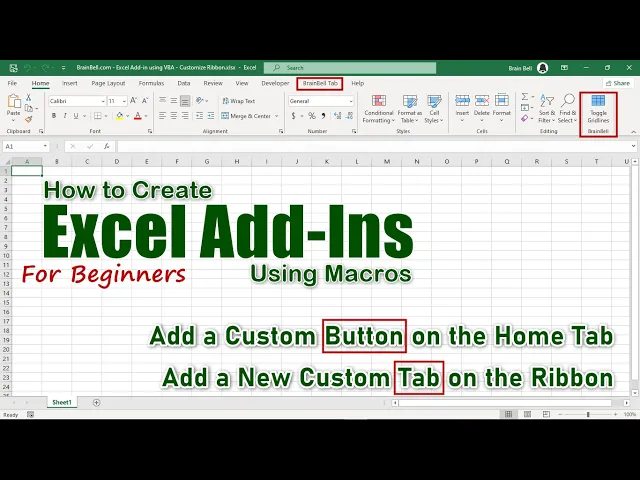Click Increase Decimal icon
This screenshot has width=640, height=480.
click(338, 116)
